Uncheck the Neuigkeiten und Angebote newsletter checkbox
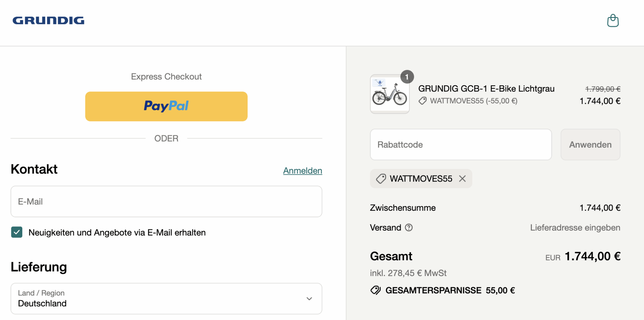This screenshot has height=320, width=644. [x=17, y=232]
